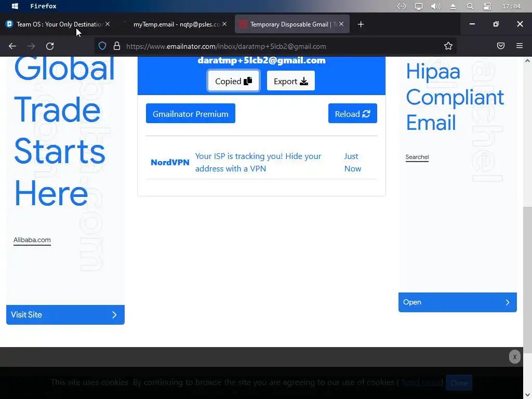Bookmark this page with the star icon

coord(448,46)
